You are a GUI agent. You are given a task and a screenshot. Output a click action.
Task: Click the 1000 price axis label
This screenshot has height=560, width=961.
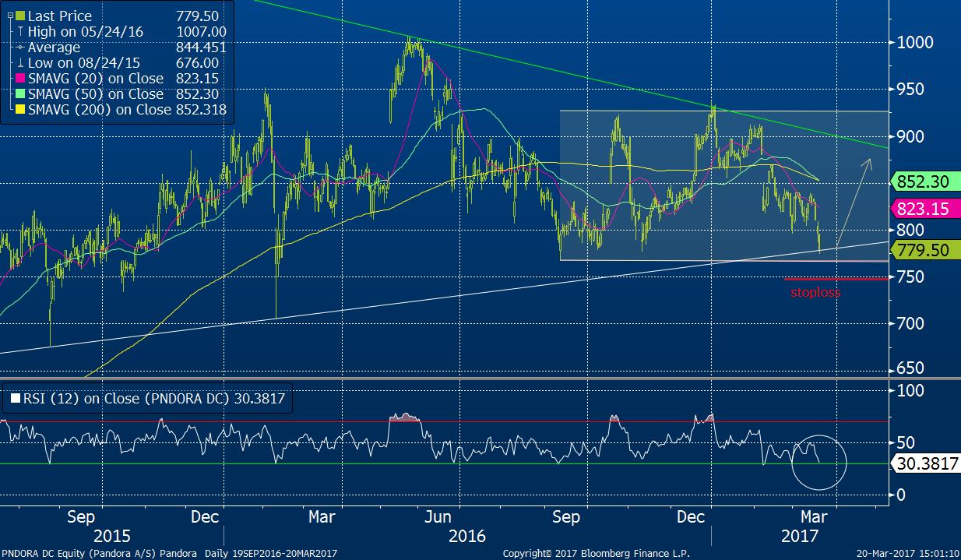(916, 42)
